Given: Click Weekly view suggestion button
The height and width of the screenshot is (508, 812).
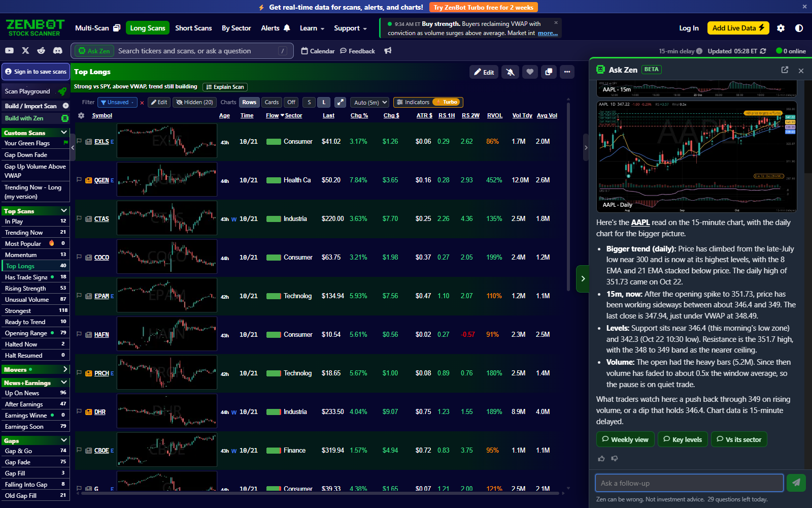Looking at the screenshot, I should coord(625,439).
